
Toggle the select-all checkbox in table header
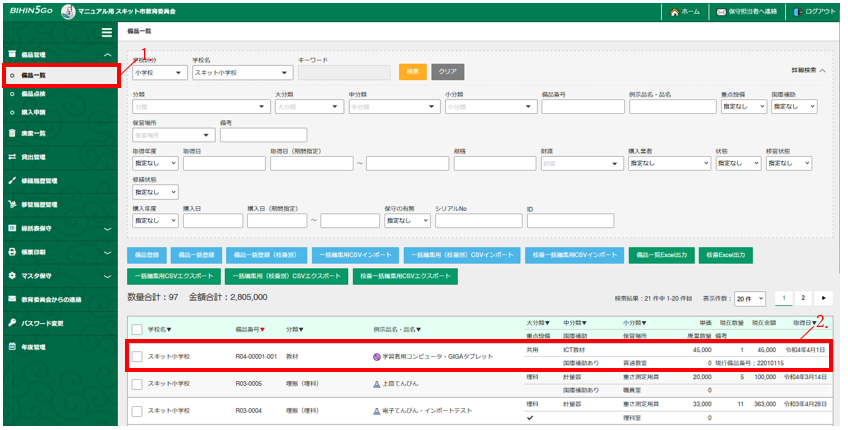[137, 328]
